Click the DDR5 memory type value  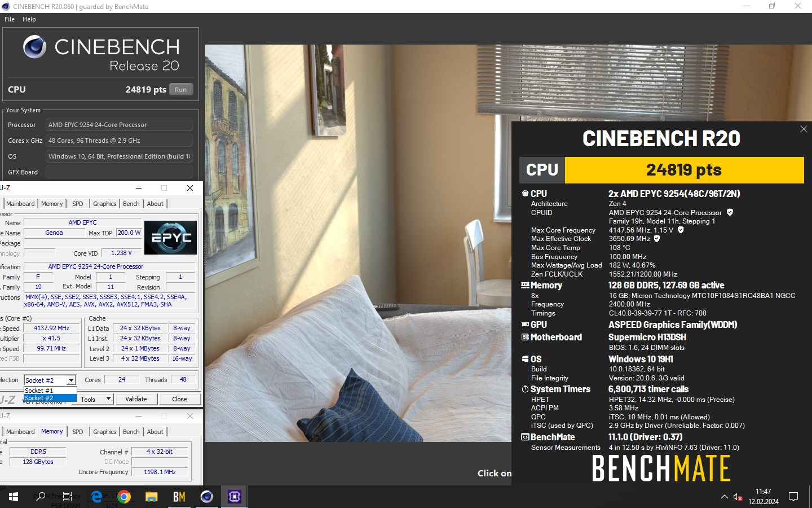click(x=38, y=452)
